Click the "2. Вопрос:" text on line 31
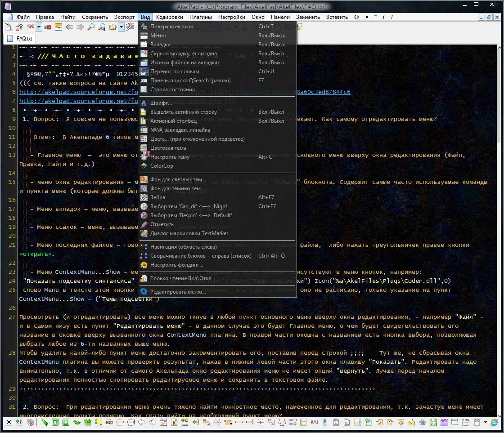 click(41, 407)
